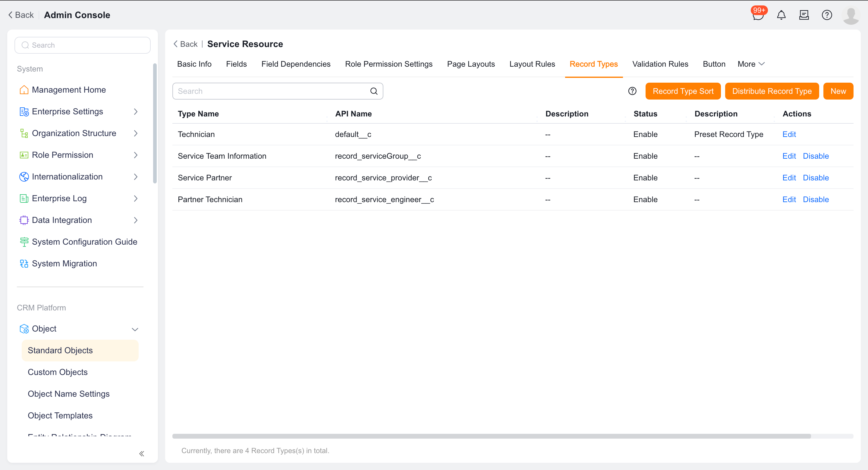Click the sidebar Search field

[83, 45]
